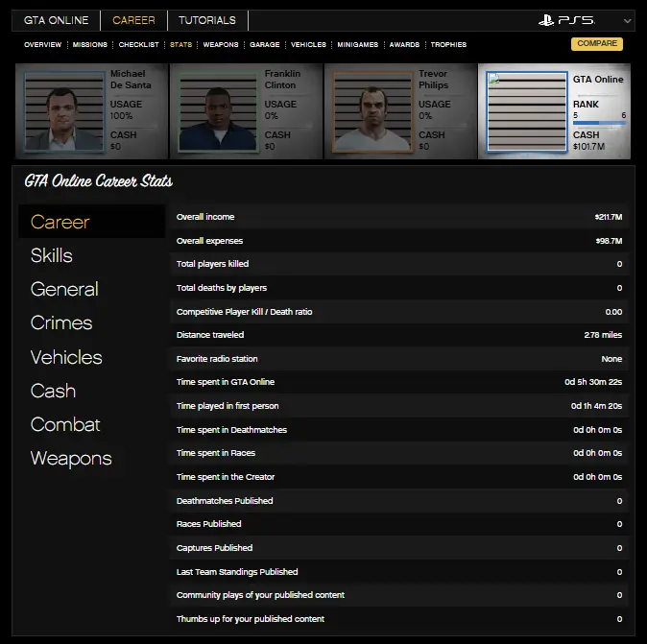The height and width of the screenshot is (644, 647).
Task: Expand the platform dropdown chevron
Action: tap(627, 20)
